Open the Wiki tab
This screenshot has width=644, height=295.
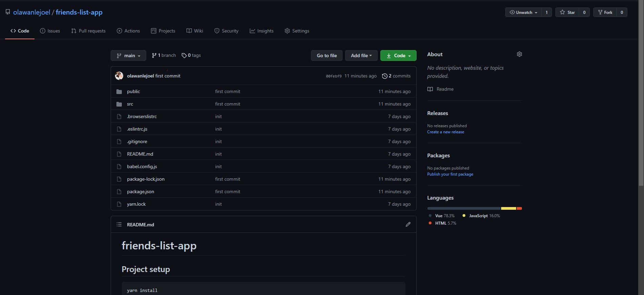click(x=195, y=31)
